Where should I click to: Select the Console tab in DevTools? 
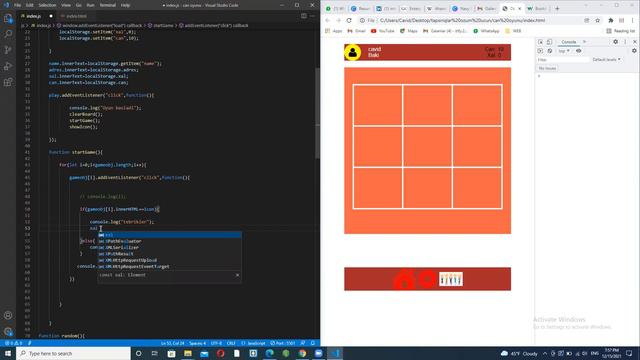coord(569,42)
